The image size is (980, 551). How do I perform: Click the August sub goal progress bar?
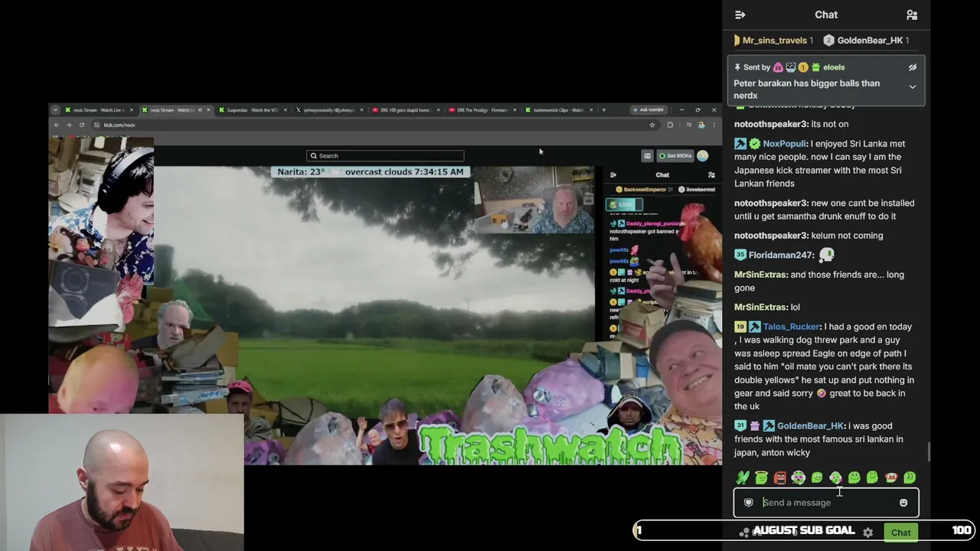pyautogui.click(x=804, y=530)
